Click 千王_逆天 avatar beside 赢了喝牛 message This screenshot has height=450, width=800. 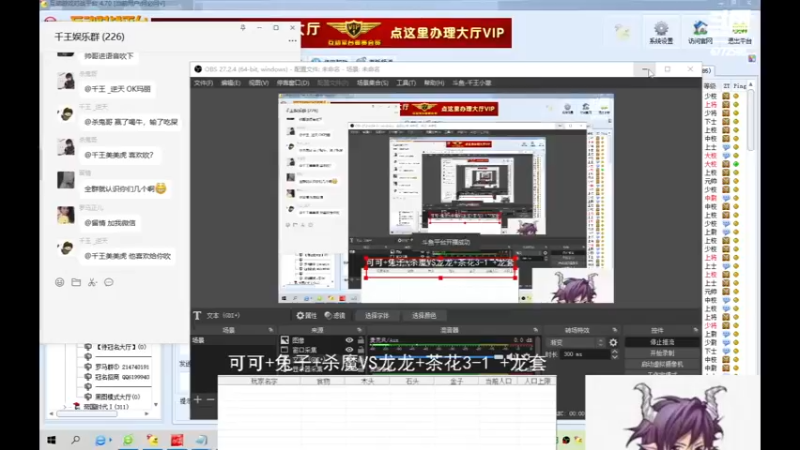coord(66,114)
